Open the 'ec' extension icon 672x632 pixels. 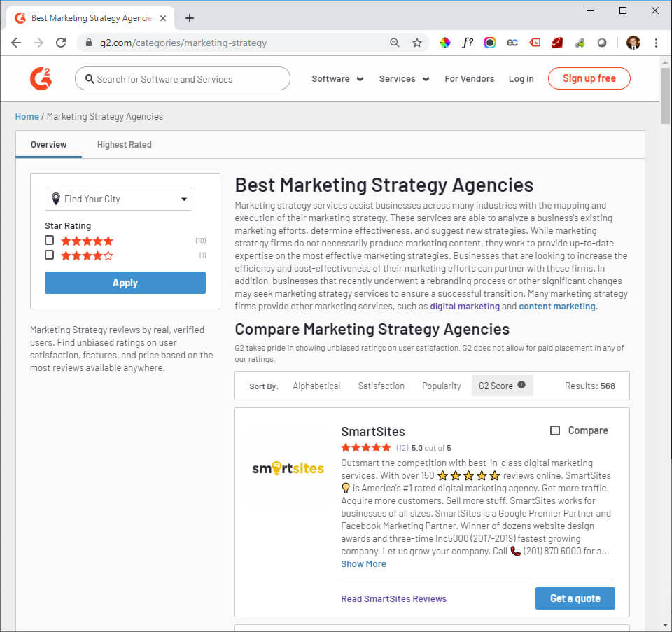[512, 43]
